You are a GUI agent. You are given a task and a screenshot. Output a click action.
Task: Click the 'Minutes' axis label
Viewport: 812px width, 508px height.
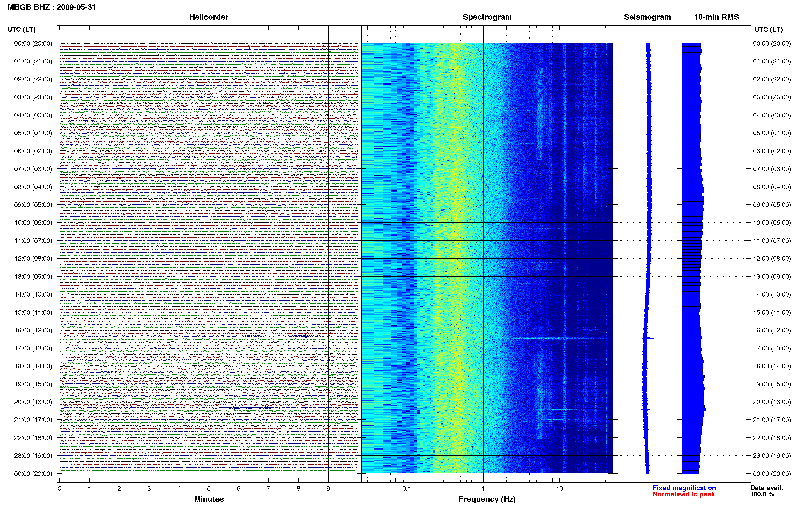pos(209,499)
